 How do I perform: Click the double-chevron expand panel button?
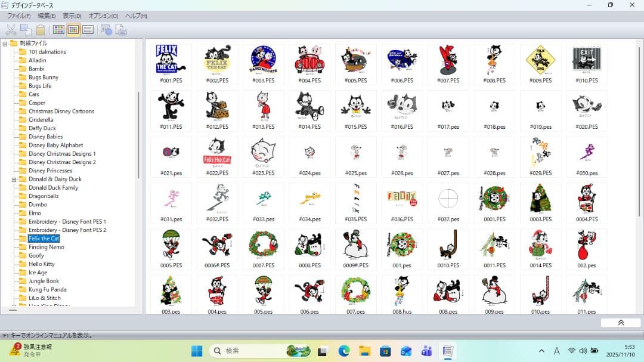[x=620, y=323]
